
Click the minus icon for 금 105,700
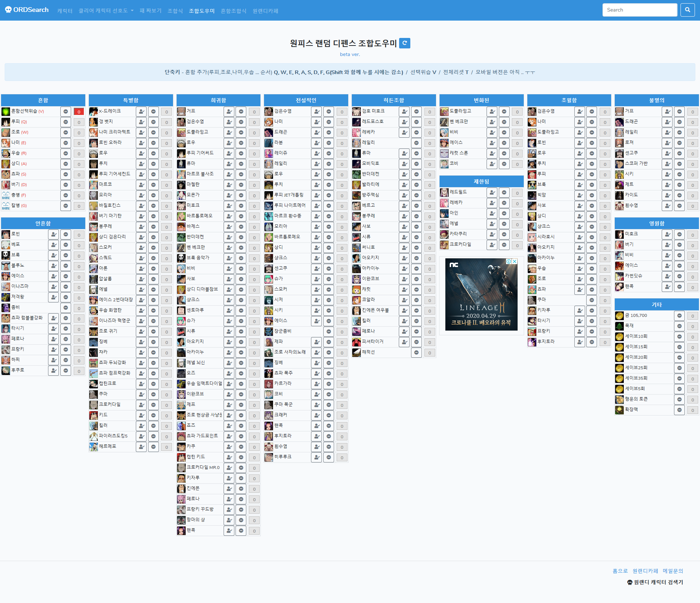pos(679,316)
